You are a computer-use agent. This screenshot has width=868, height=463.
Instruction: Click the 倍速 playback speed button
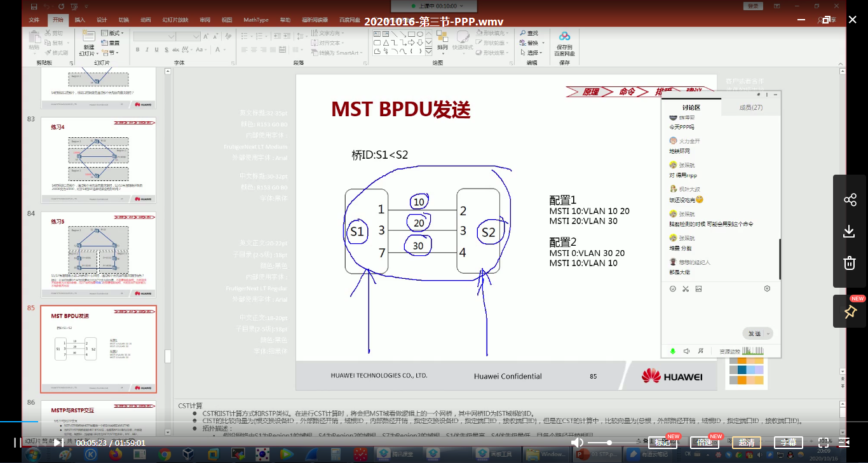[705, 443]
